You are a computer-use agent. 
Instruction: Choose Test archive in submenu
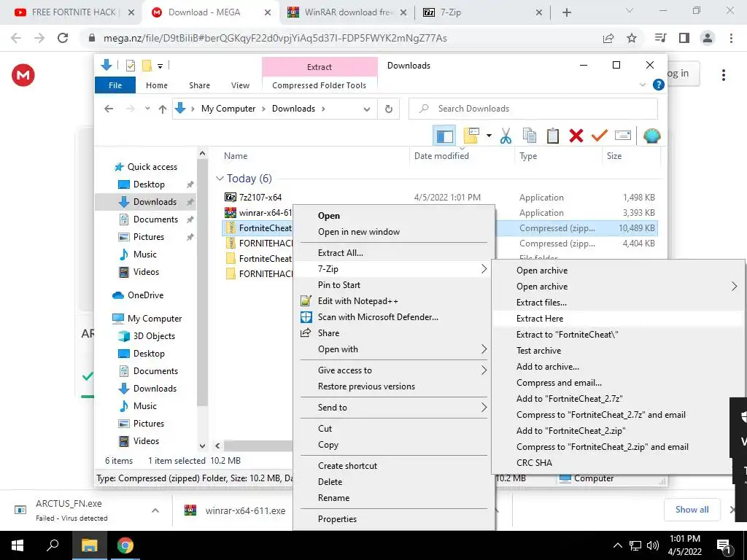[617, 351]
